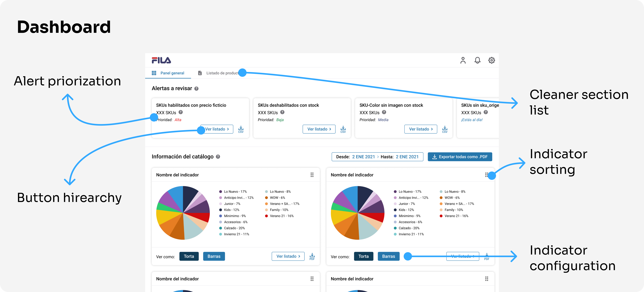Screen dimensions: 644x292
Task: Click help icon beside Información del catálogo
Action: (x=218, y=157)
